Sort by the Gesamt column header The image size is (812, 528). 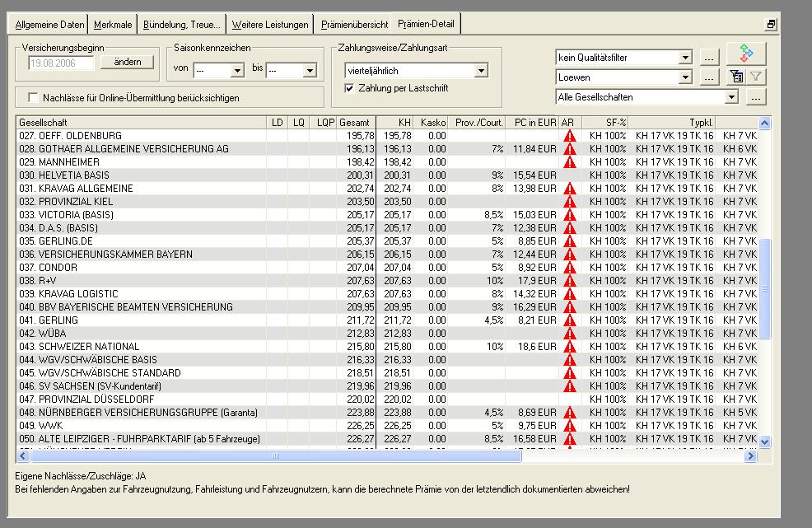pyautogui.click(x=355, y=123)
